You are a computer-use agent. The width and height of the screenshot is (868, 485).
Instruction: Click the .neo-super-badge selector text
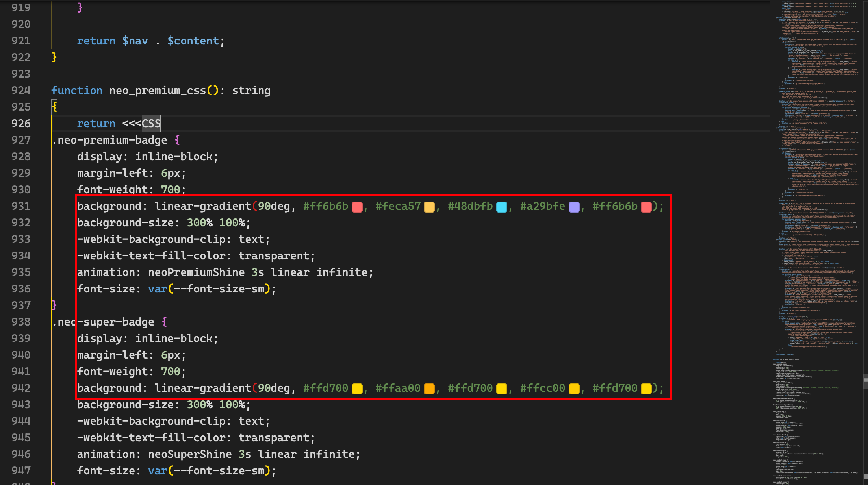coord(103,322)
